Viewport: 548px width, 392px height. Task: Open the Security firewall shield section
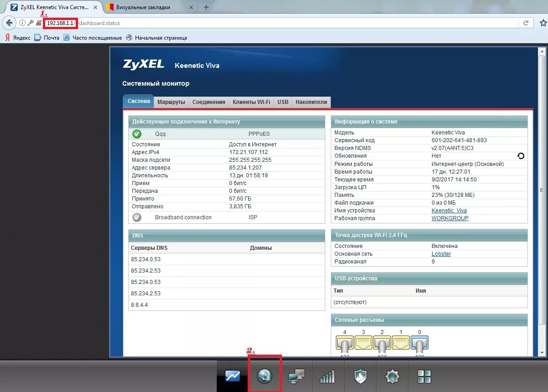[x=360, y=376]
